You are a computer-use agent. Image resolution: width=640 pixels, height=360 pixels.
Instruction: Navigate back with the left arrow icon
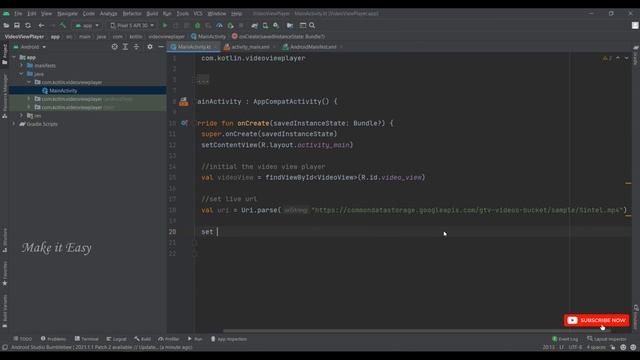[x=41, y=25]
